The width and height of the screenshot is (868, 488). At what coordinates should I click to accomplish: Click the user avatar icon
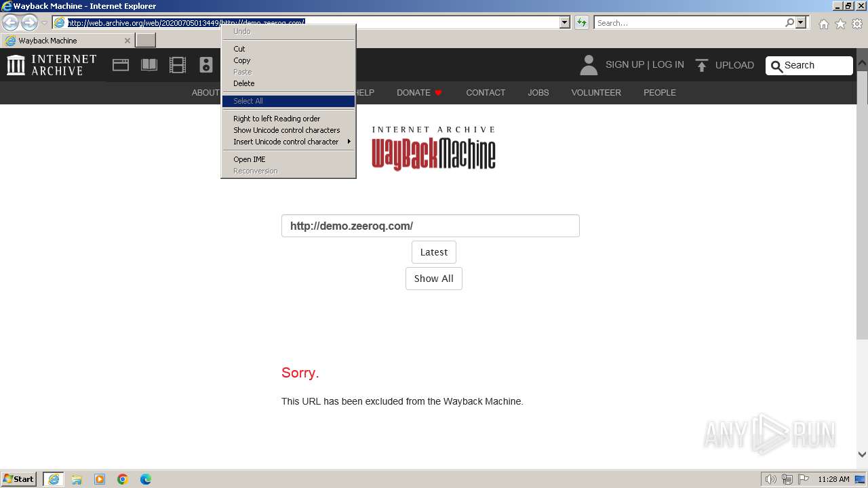pos(589,65)
